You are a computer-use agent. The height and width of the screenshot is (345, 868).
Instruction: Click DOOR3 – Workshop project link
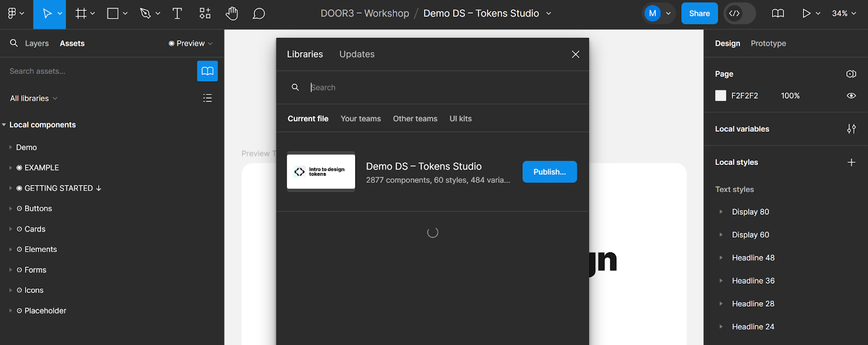pyautogui.click(x=365, y=14)
